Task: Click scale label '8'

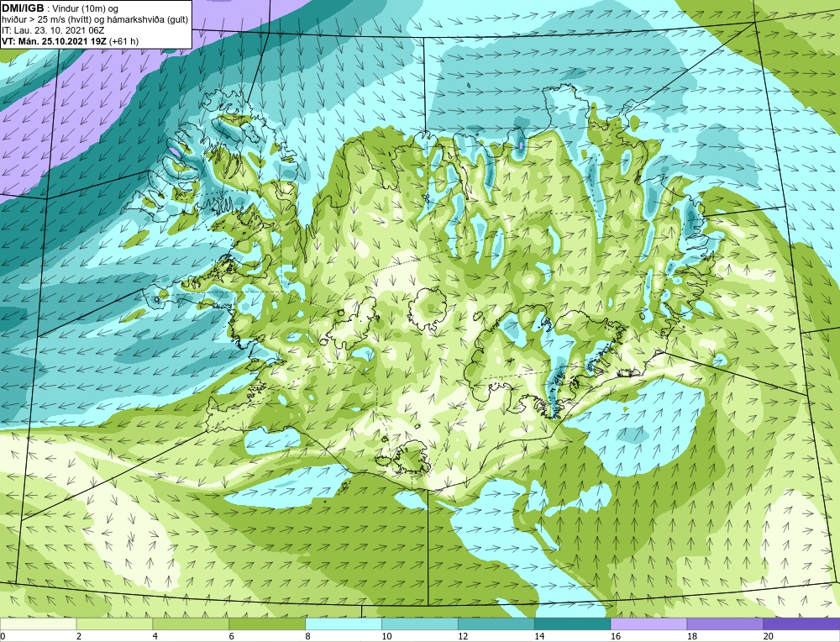Action: pyautogui.click(x=308, y=636)
